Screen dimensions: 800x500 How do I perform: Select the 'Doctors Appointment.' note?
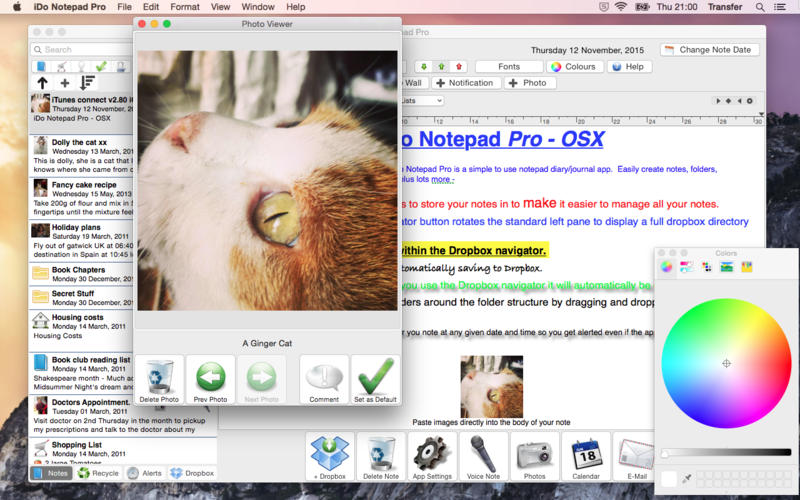click(x=123, y=415)
